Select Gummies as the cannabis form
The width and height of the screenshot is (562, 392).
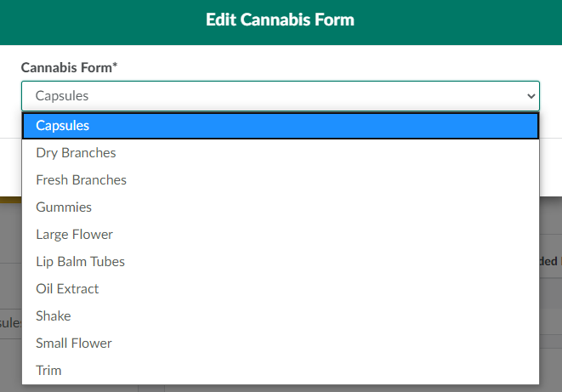[x=64, y=207]
